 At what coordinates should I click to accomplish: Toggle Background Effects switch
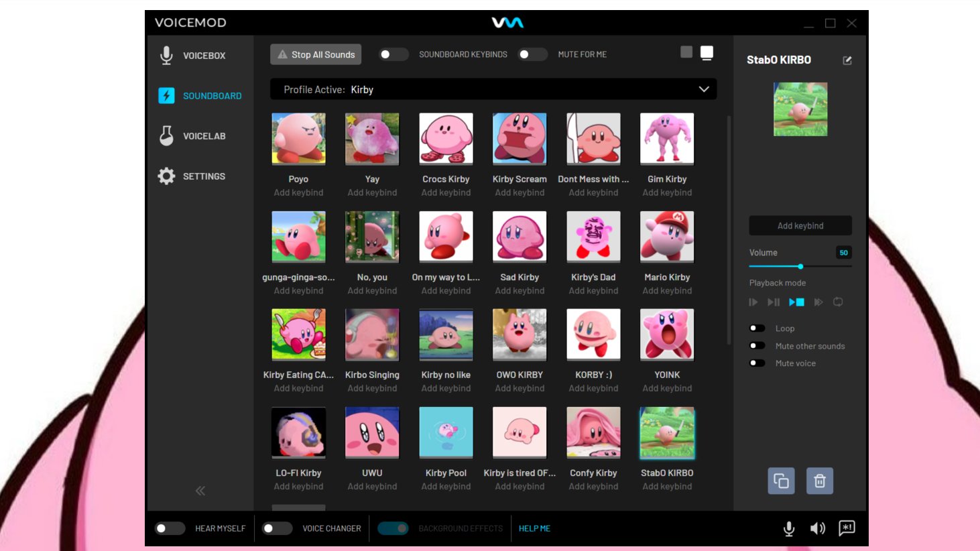click(x=393, y=528)
